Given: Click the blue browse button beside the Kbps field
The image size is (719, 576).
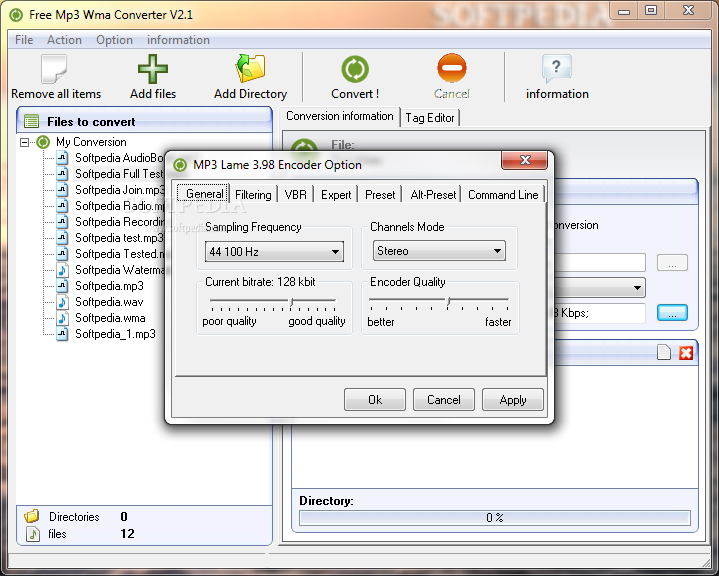Looking at the screenshot, I should tap(672, 313).
